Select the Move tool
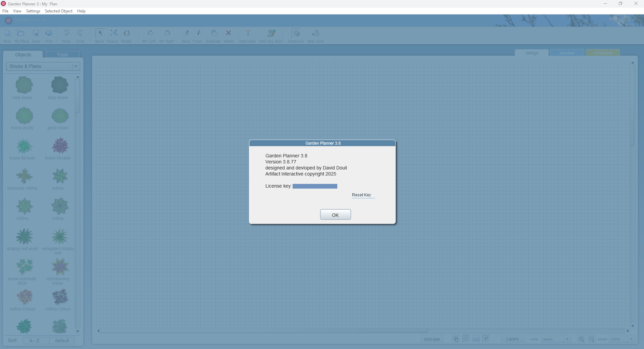644x349 pixels. (x=100, y=33)
